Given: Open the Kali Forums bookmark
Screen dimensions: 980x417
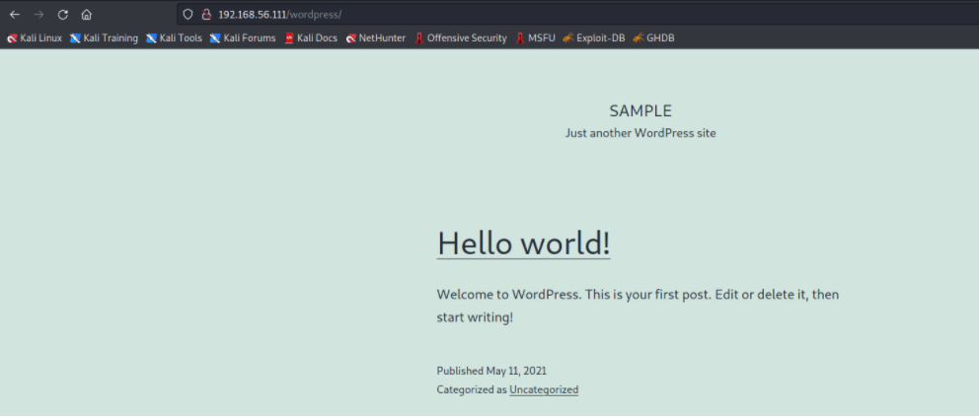Looking at the screenshot, I should pyautogui.click(x=243, y=38).
